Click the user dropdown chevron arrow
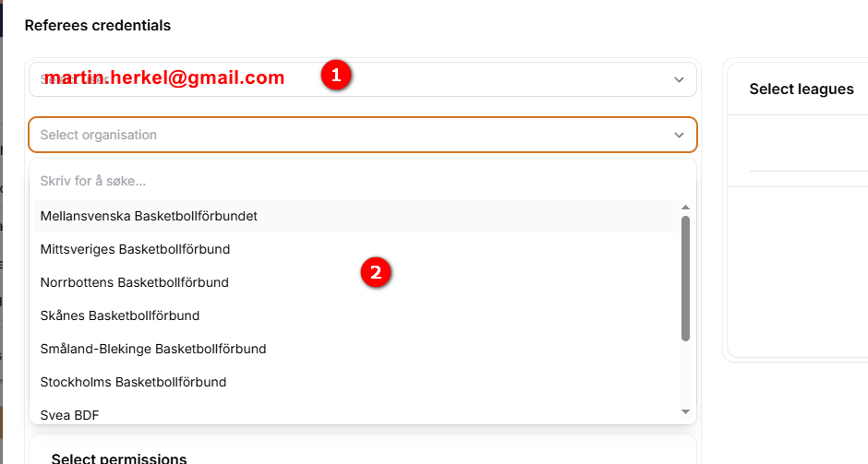The width and height of the screenshot is (868, 464). 680,79
